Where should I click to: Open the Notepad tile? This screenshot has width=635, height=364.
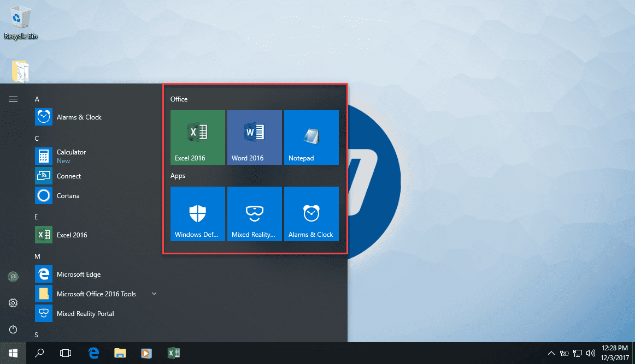point(311,138)
